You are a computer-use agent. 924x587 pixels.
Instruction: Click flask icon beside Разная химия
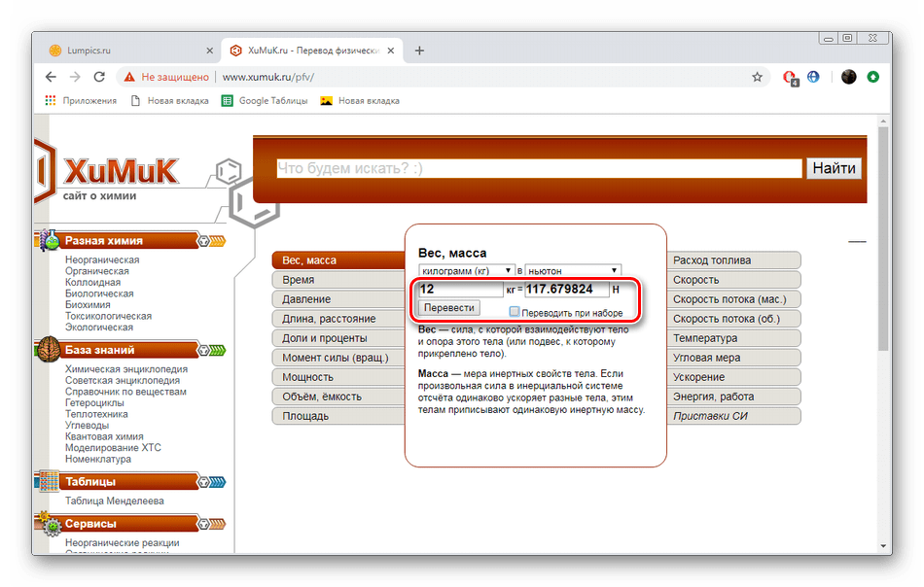pyautogui.click(x=50, y=241)
